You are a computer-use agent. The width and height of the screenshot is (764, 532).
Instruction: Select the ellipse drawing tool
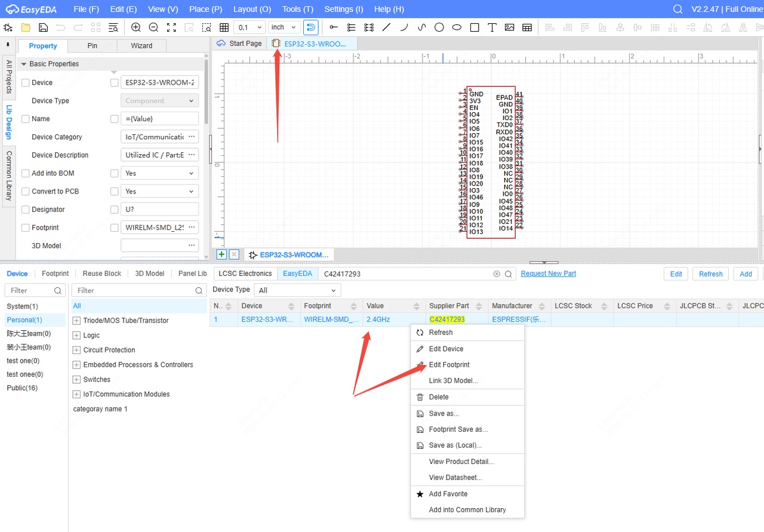click(x=457, y=27)
